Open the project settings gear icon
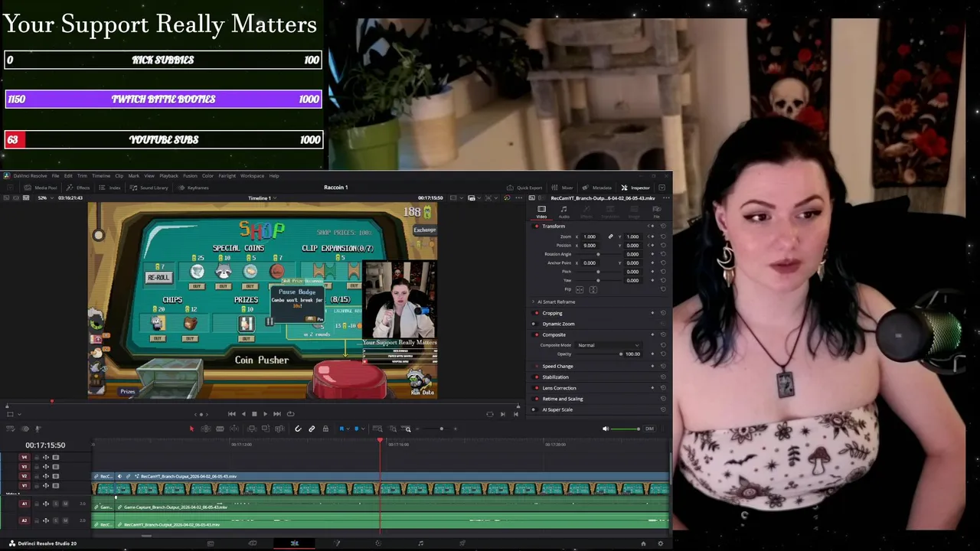This screenshot has height=551, width=980. tap(661, 543)
